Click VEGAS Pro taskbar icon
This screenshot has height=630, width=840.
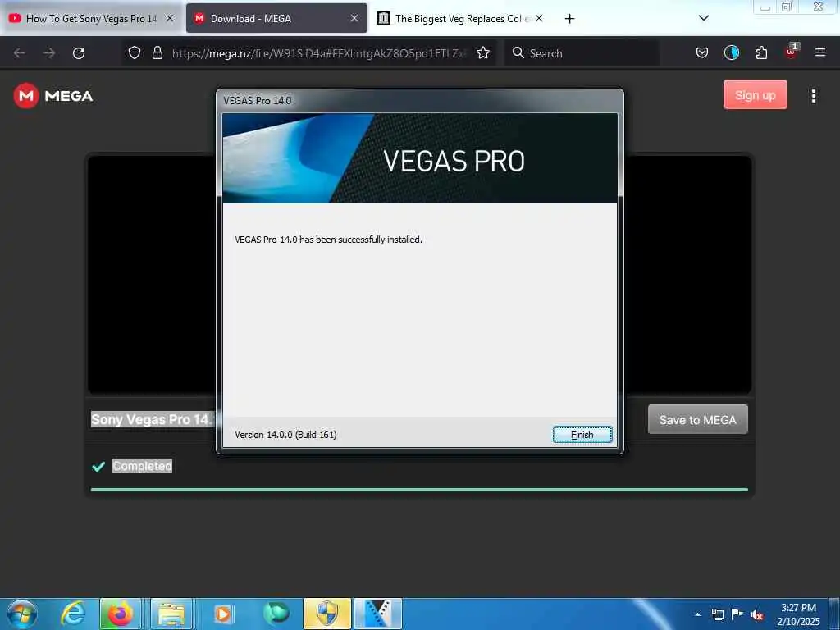tap(377, 614)
